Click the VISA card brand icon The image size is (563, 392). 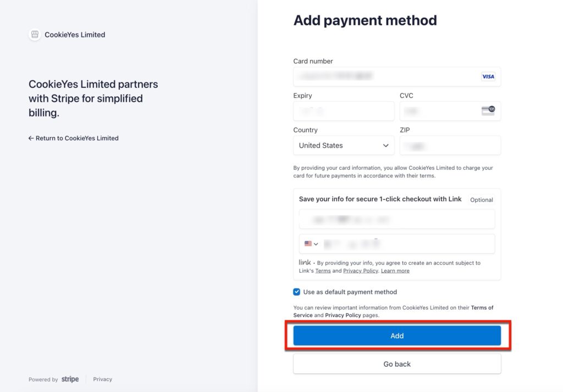[x=488, y=76]
